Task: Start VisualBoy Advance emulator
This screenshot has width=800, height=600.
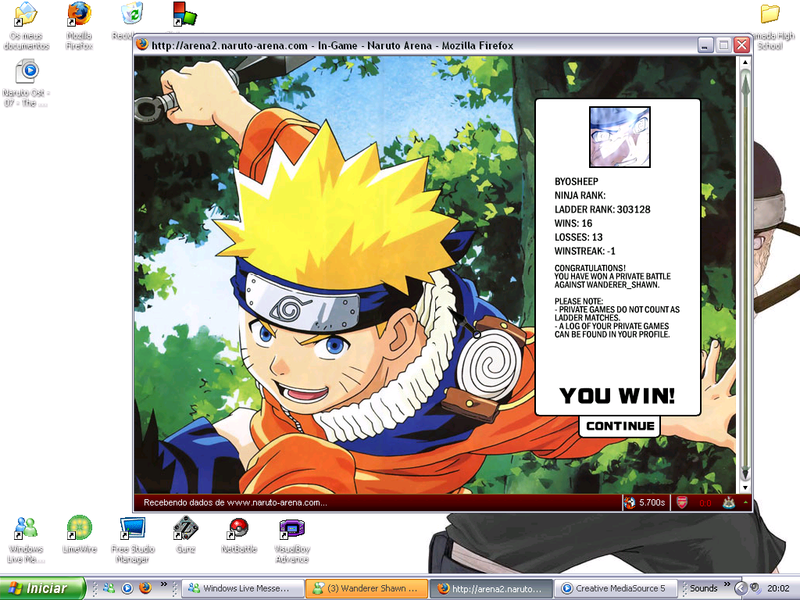Action: tap(292, 529)
